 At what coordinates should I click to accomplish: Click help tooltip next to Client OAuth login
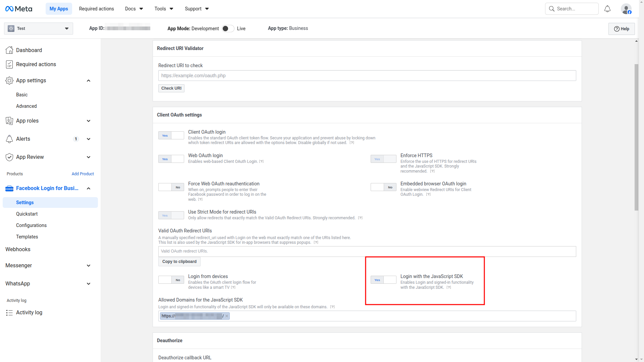pyautogui.click(x=352, y=143)
